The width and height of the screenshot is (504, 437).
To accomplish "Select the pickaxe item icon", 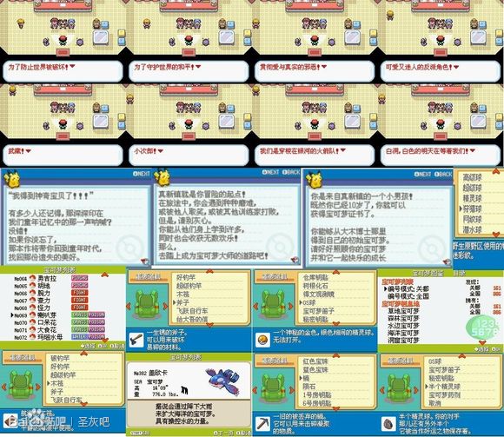I will tap(262, 424).
